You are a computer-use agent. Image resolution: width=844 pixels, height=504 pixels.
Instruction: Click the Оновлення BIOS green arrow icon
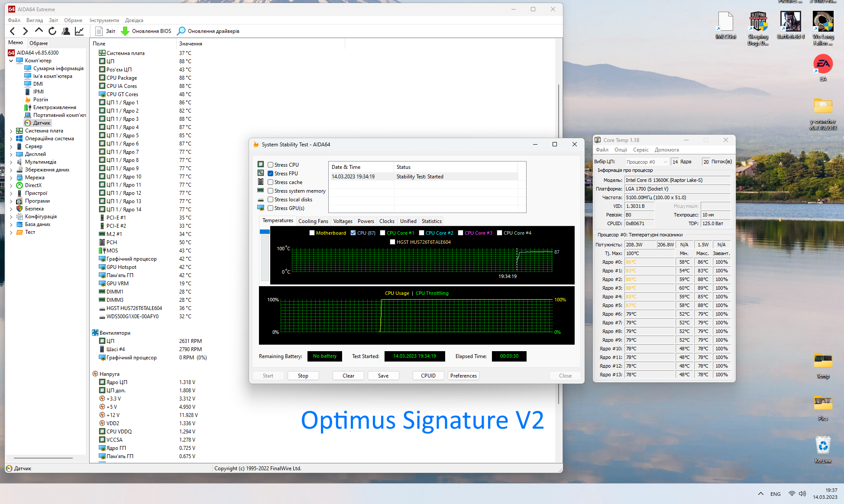[125, 31]
